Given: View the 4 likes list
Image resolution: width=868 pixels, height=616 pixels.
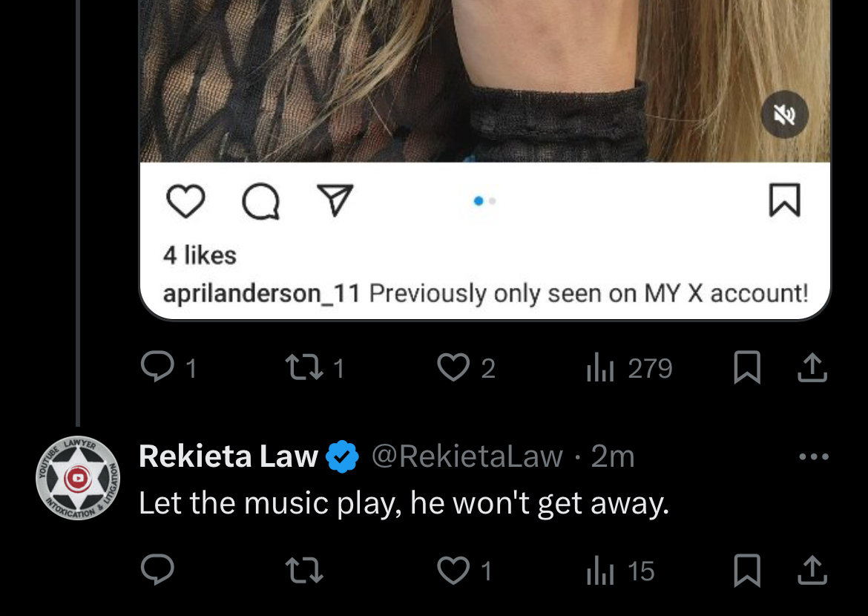Looking at the screenshot, I should coord(200,255).
